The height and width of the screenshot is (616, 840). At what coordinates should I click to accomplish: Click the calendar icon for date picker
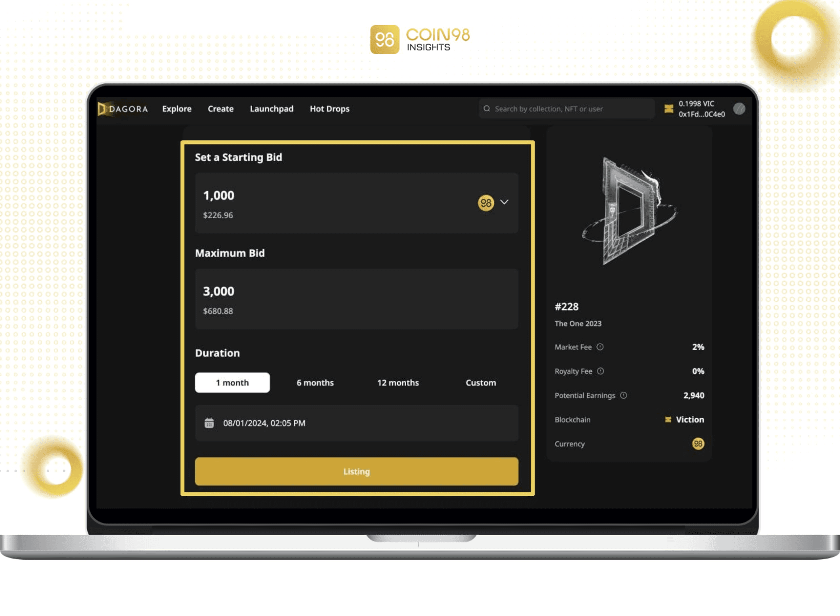coord(210,422)
